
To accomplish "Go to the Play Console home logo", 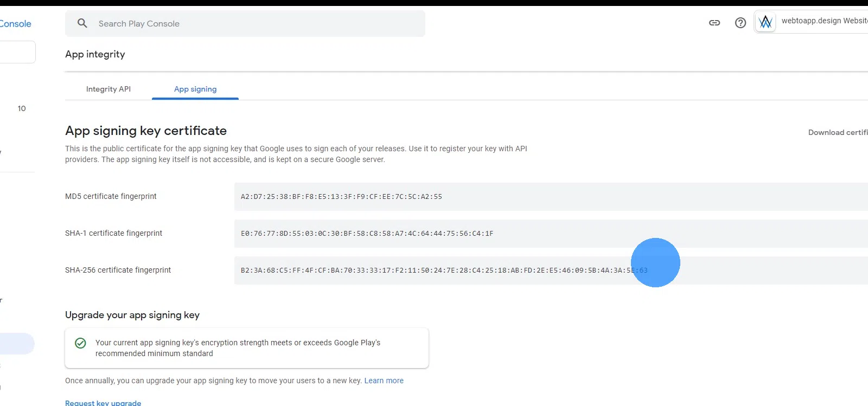I will coord(15,24).
